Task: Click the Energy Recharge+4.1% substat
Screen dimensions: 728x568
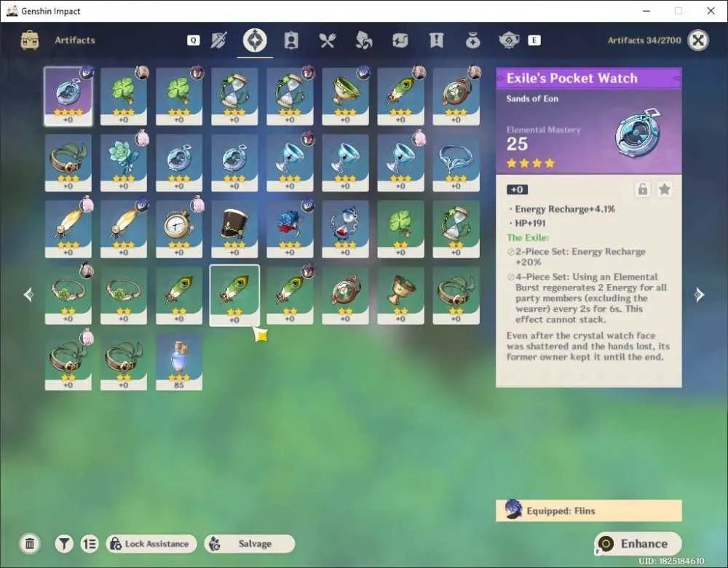Action: 565,209
